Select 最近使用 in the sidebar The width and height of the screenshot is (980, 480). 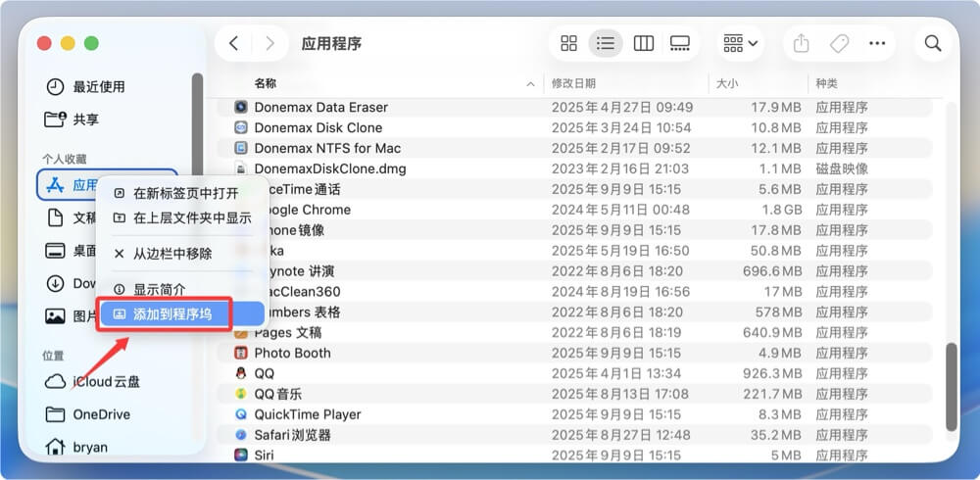[99, 87]
